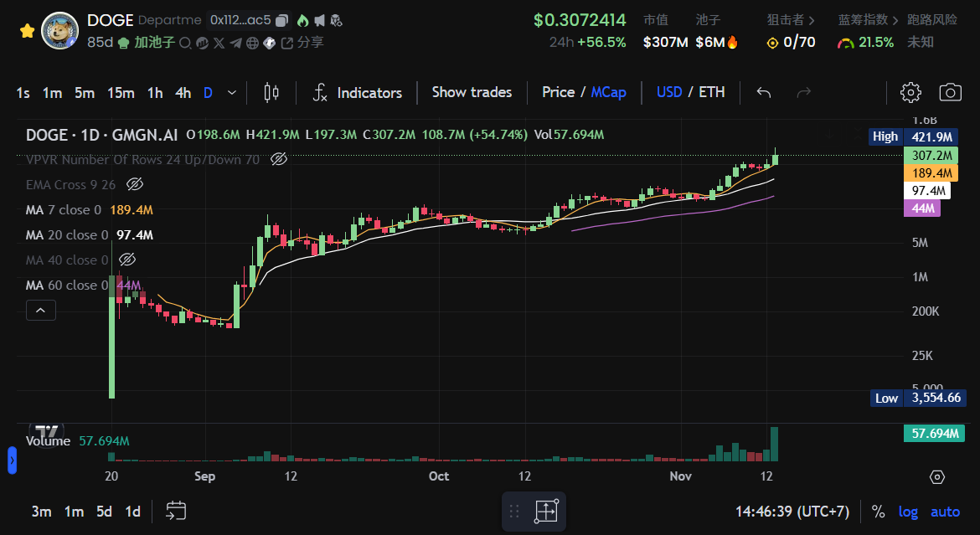
Task: Open the X (Twitter) link icon
Action: (219, 43)
